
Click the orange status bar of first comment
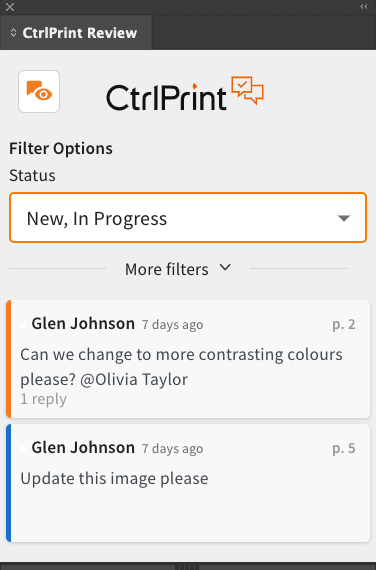click(8, 359)
